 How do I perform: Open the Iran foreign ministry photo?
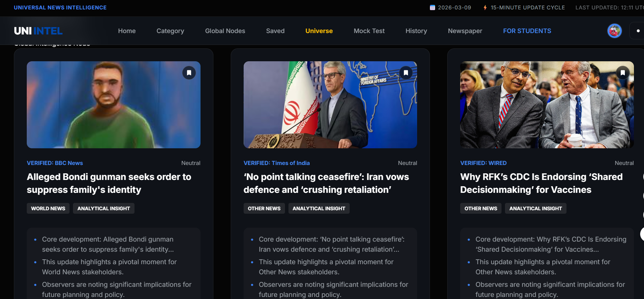point(330,105)
